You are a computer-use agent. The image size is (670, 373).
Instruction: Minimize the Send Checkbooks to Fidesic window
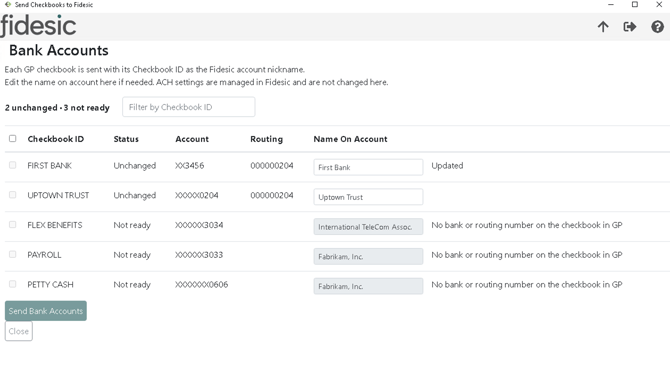[611, 5]
